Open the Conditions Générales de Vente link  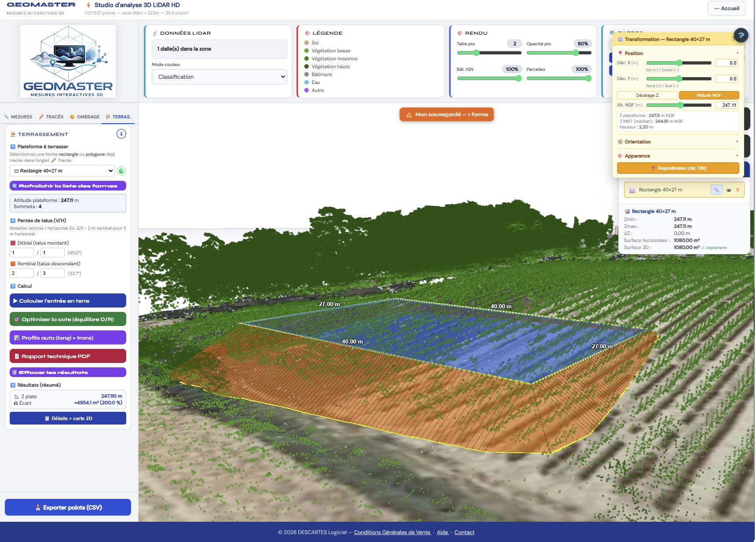(392, 532)
